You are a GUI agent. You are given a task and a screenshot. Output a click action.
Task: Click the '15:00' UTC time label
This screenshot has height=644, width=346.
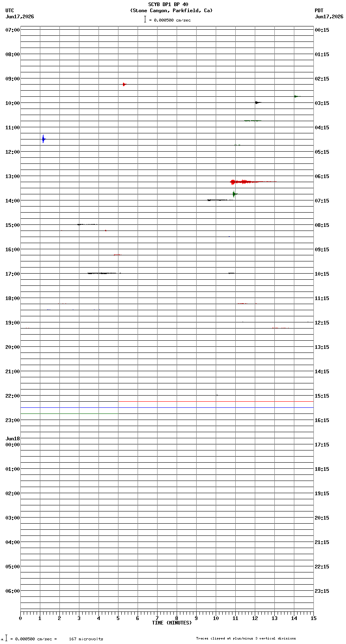pos(12,225)
